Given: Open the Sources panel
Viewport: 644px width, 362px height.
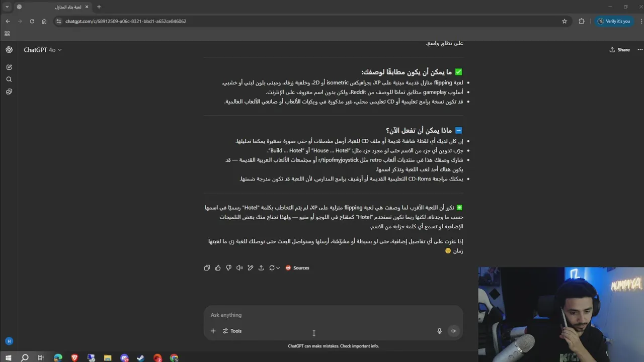Looking at the screenshot, I should click(x=297, y=268).
